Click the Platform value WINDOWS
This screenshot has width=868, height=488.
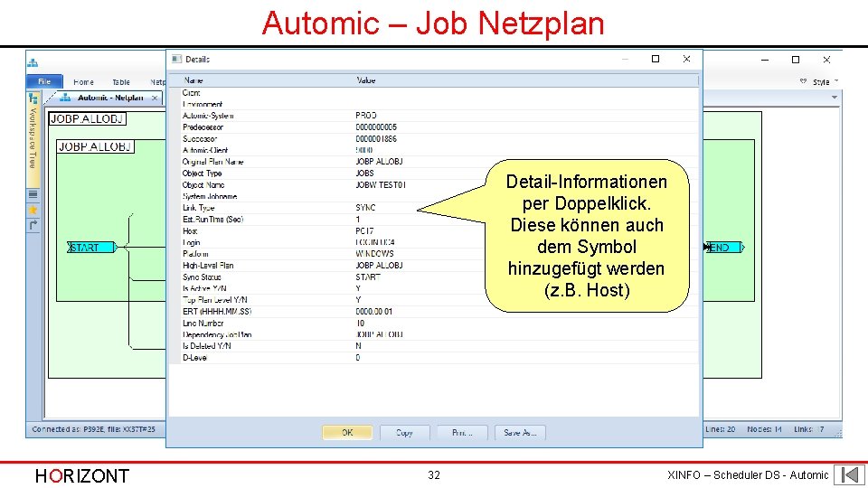click(374, 253)
